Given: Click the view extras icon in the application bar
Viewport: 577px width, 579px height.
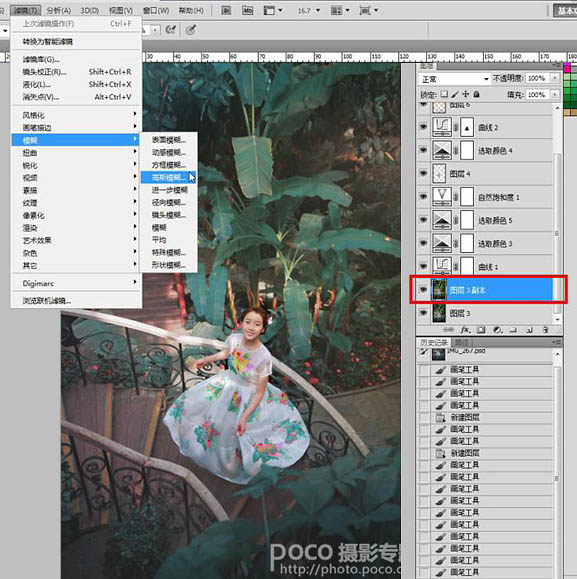Looking at the screenshot, I should [269, 10].
